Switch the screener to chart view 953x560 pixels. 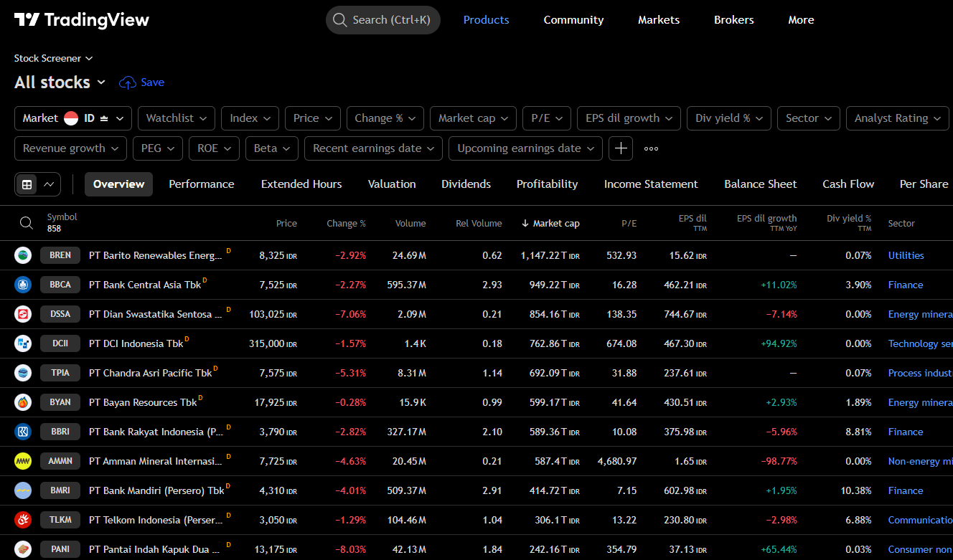[47, 184]
